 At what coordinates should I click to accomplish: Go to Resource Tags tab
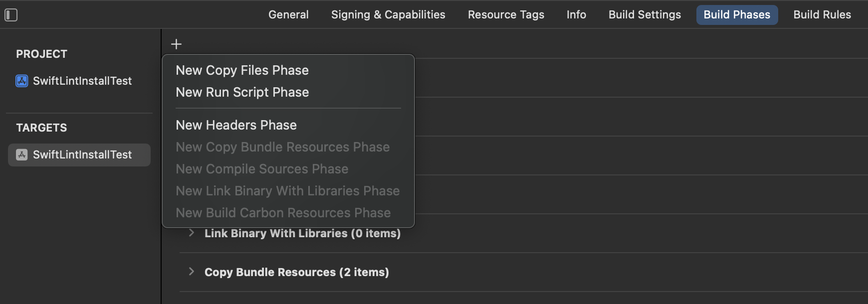tap(506, 15)
